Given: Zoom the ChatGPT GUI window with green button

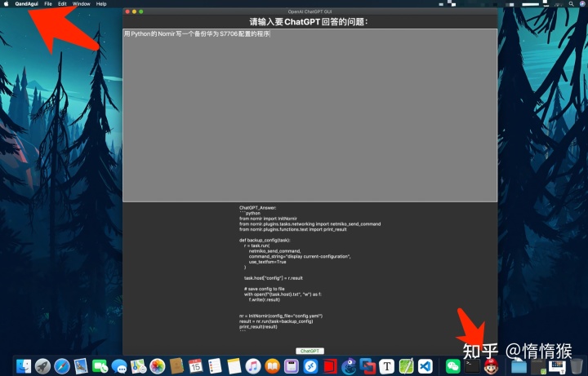Looking at the screenshot, I should (x=141, y=11).
